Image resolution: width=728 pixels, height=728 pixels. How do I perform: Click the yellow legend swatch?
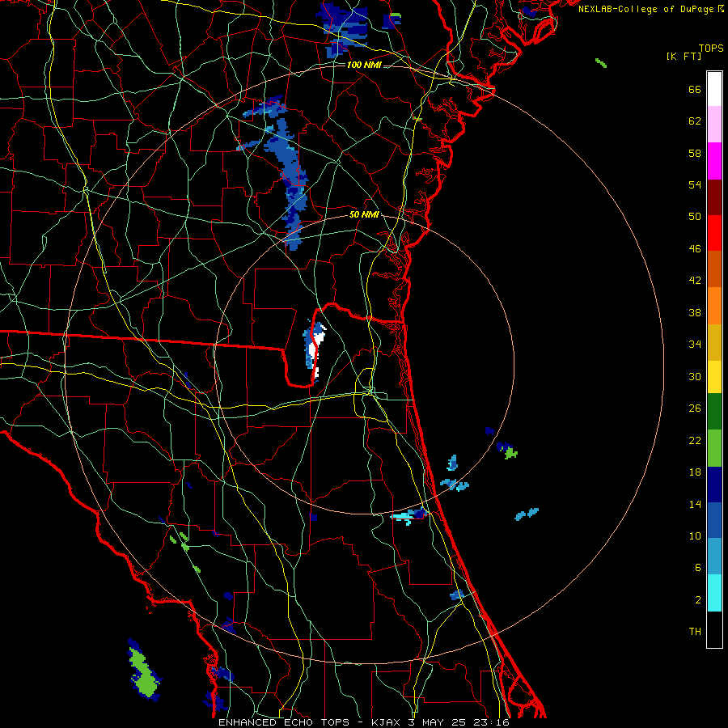click(x=714, y=376)
